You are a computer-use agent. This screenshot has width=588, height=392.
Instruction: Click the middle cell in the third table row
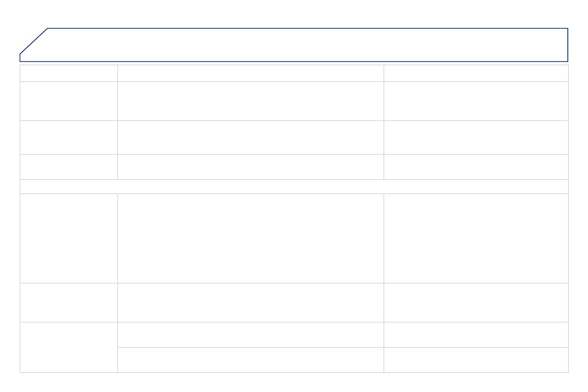click(250, 137)
